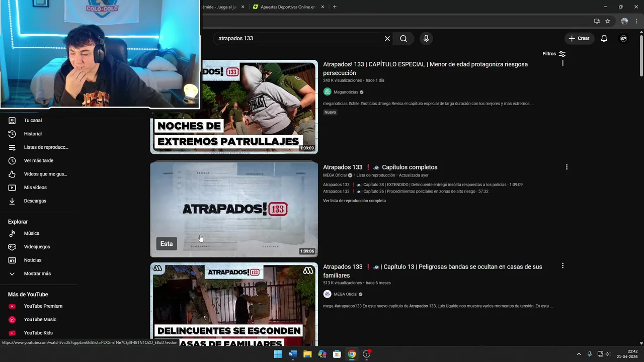Start voice search with microphone icon
644x362 pixels.
point(426,38)
